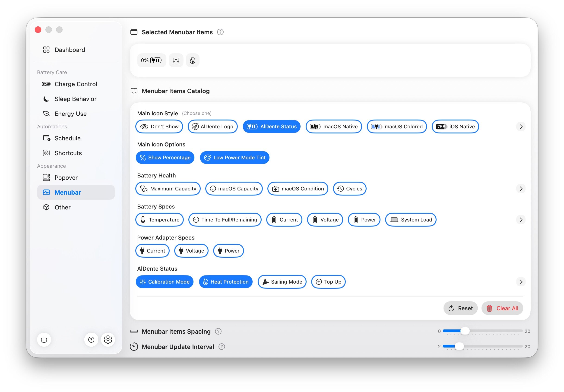Select the heat flame icon in selected items
Image resolution: width=564 pixels, height=392 pixels.
click(x=193, y=60)
